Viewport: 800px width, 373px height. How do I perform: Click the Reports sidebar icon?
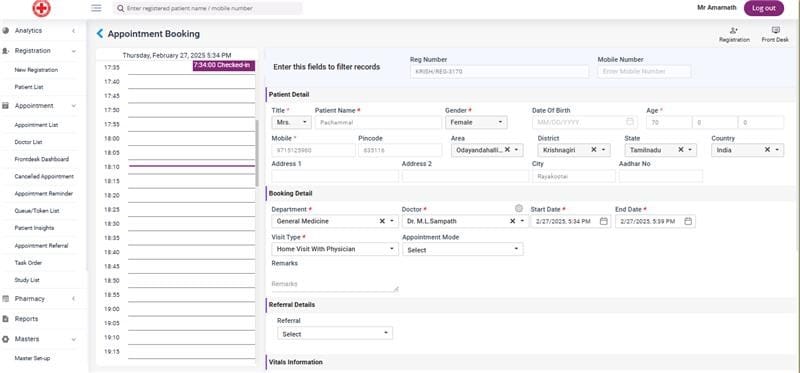tap(6, 319)
